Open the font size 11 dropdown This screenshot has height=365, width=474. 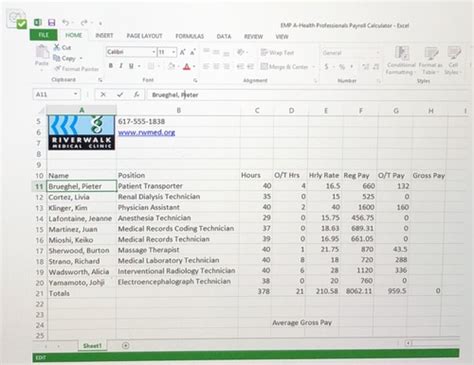[174, 52]
